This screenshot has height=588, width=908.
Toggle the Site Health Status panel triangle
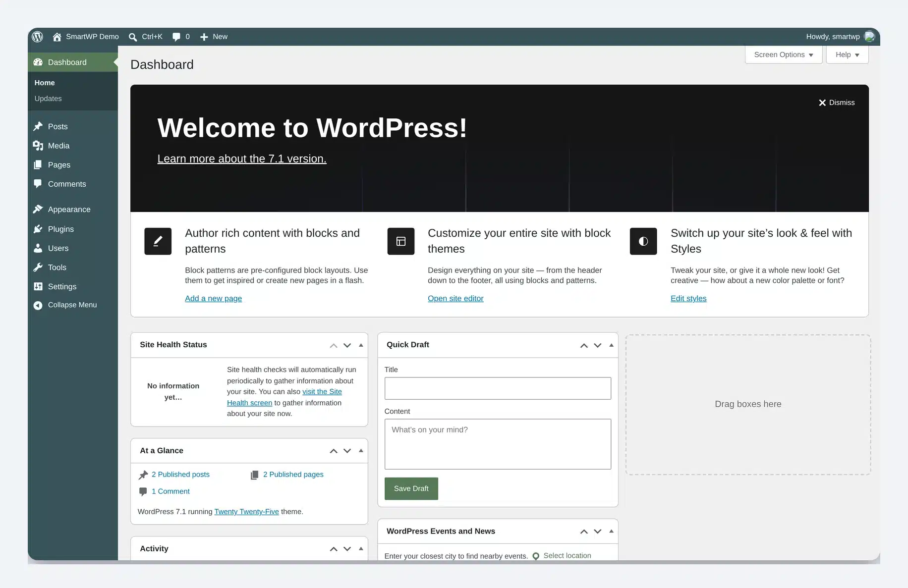click(x=361, y=345)
